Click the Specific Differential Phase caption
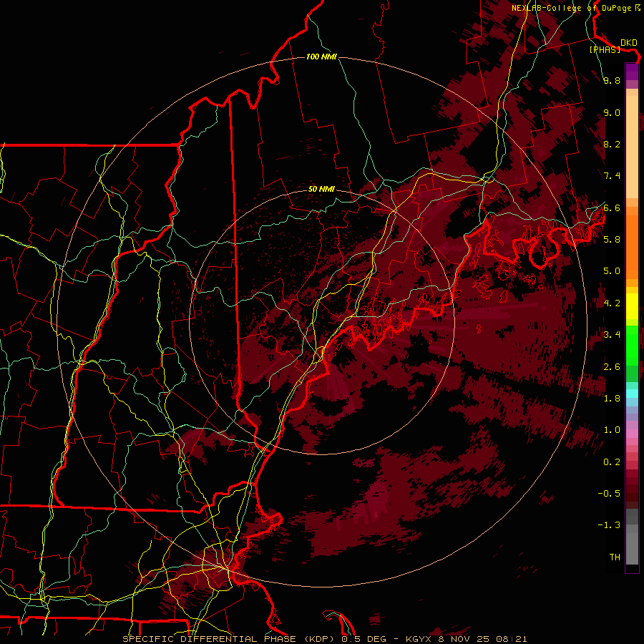This screenshot has width=644, height=644. [x=325, y=639]
